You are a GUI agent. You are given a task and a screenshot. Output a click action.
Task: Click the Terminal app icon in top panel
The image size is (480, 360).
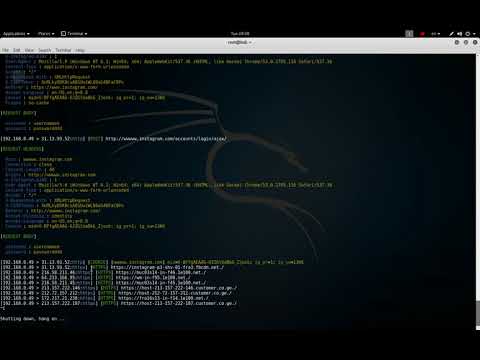click(63, 34)
